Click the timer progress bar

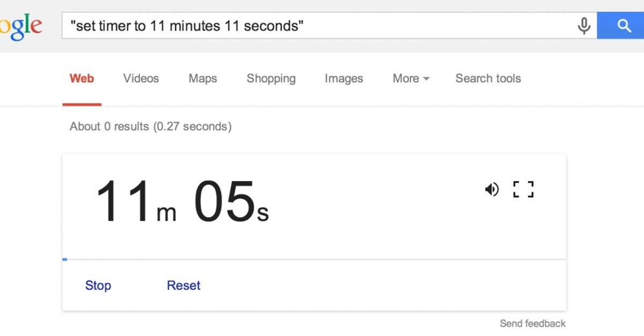click(x=314, y=260)
